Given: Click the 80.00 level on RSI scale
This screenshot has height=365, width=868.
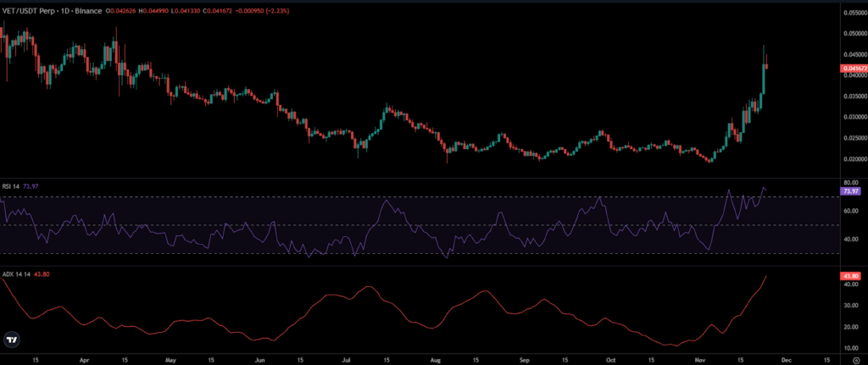Looking at the screenshot, I should [850, 183].
